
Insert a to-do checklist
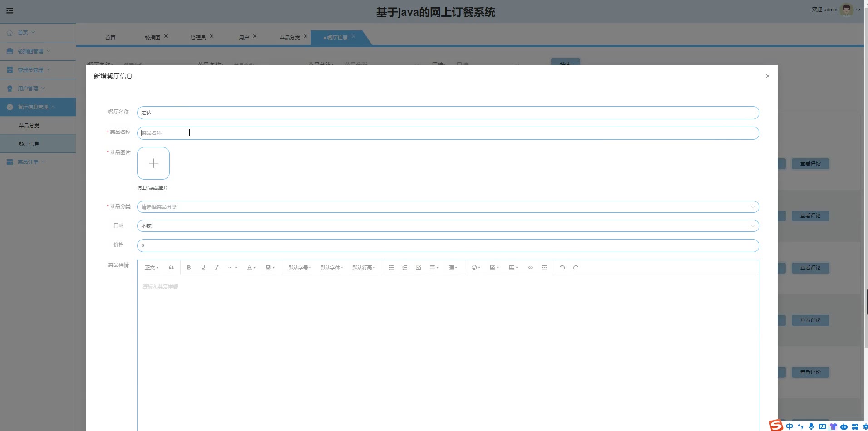[x=419, y=268]
